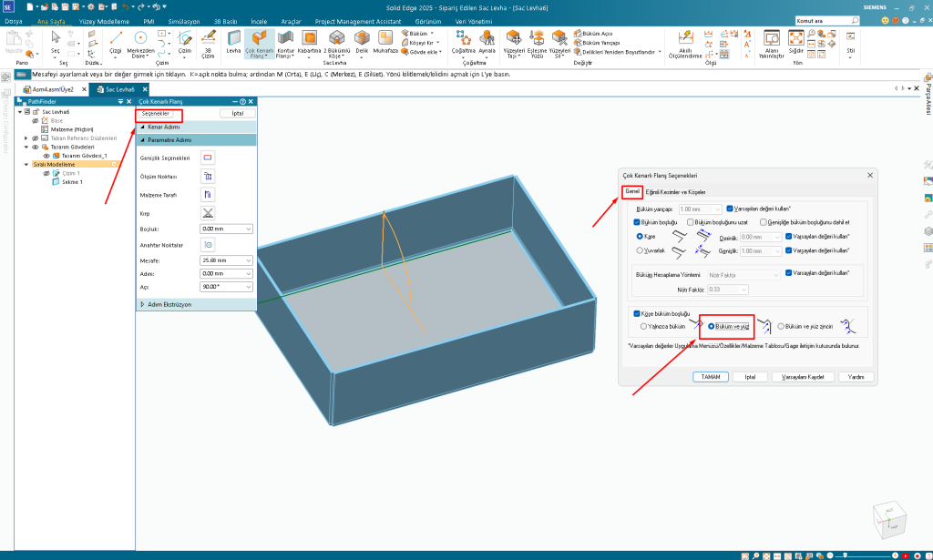Open the Yüzey Modelleme ribbon tab

click(108, 20)
